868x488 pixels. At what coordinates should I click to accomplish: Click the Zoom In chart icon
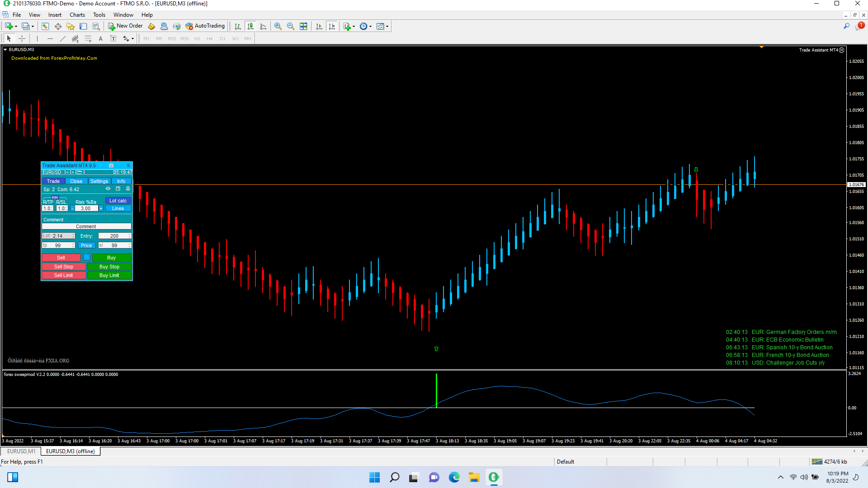click(278, 26)
